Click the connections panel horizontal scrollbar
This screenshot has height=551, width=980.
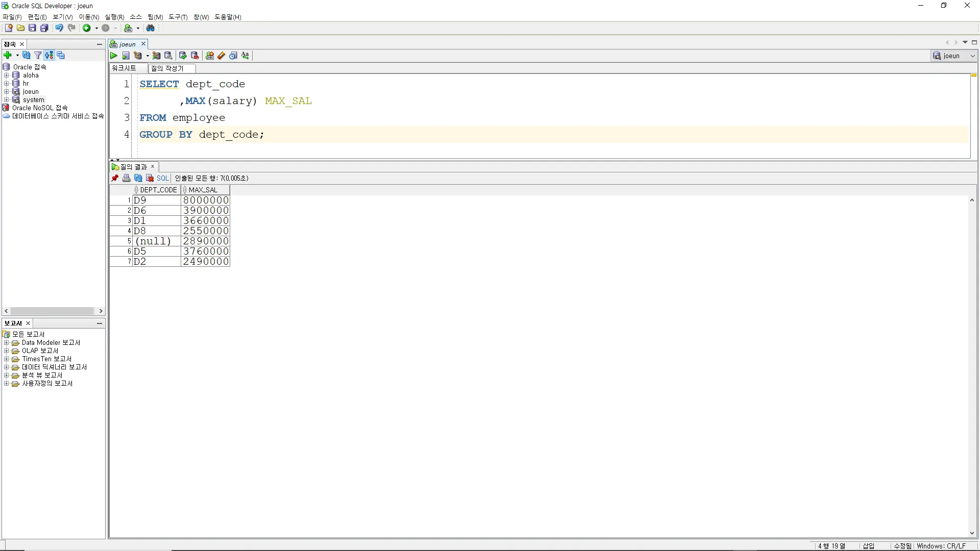tap(53, 311)
